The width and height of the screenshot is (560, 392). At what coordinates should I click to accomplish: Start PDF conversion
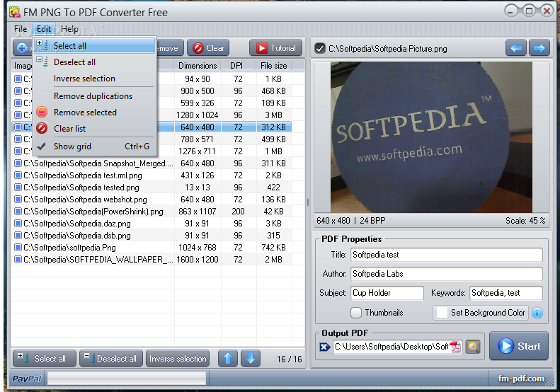(x=518, y=346)
